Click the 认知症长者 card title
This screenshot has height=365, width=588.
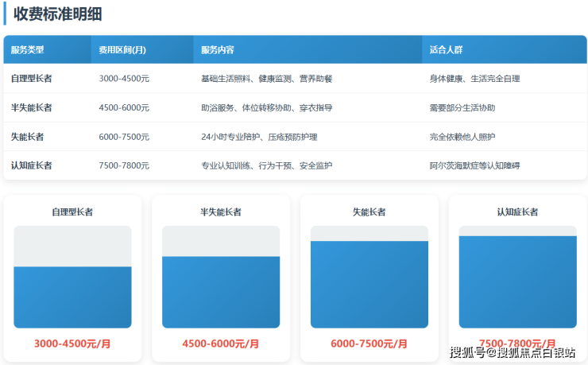coord(517,212)
